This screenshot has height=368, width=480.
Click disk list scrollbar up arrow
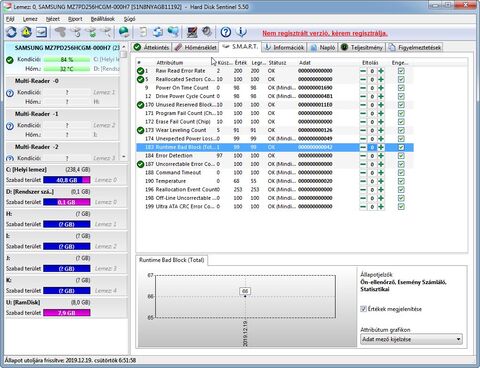(124, 47)
